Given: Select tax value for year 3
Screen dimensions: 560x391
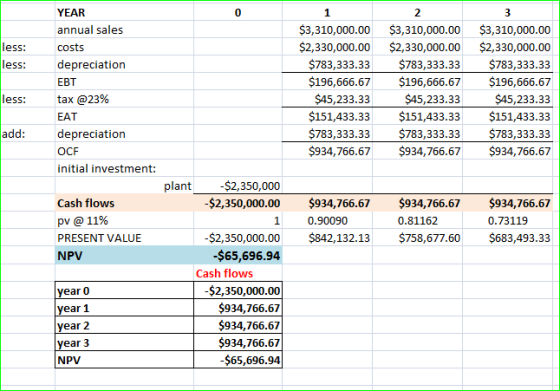Looking at the screenshot, I should (508, 99).
